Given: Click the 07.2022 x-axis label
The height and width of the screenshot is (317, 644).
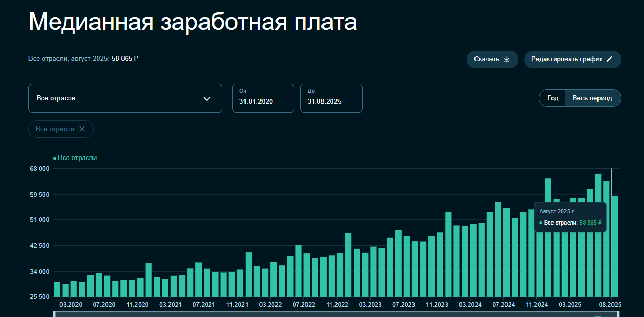Looking at the screenshot, I should (303, 305).
